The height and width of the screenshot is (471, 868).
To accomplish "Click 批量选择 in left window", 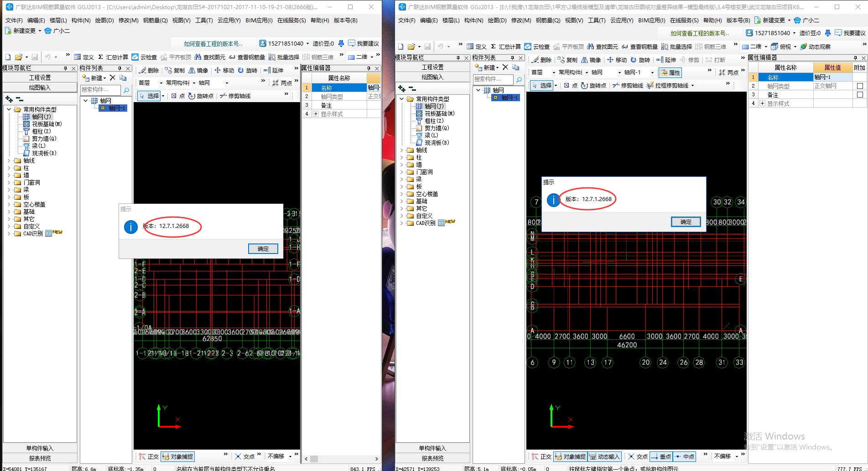I will click(x=284, y=57).
